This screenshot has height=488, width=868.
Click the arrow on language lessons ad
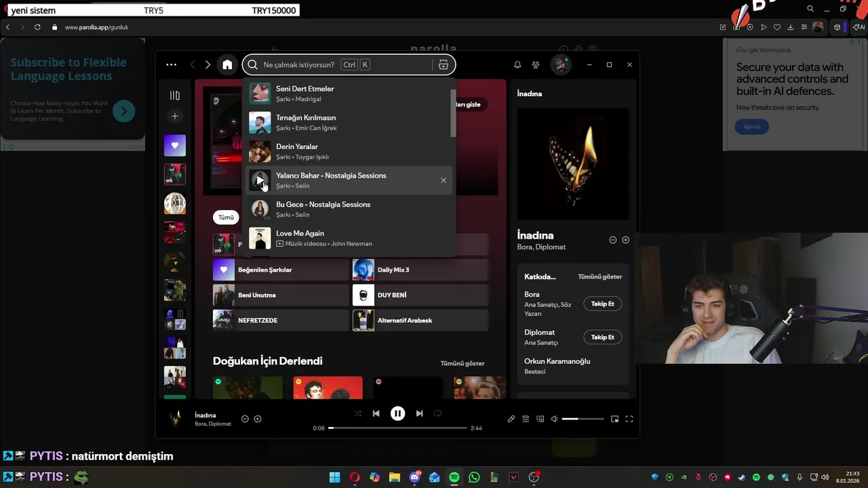(x=123, y=110)
